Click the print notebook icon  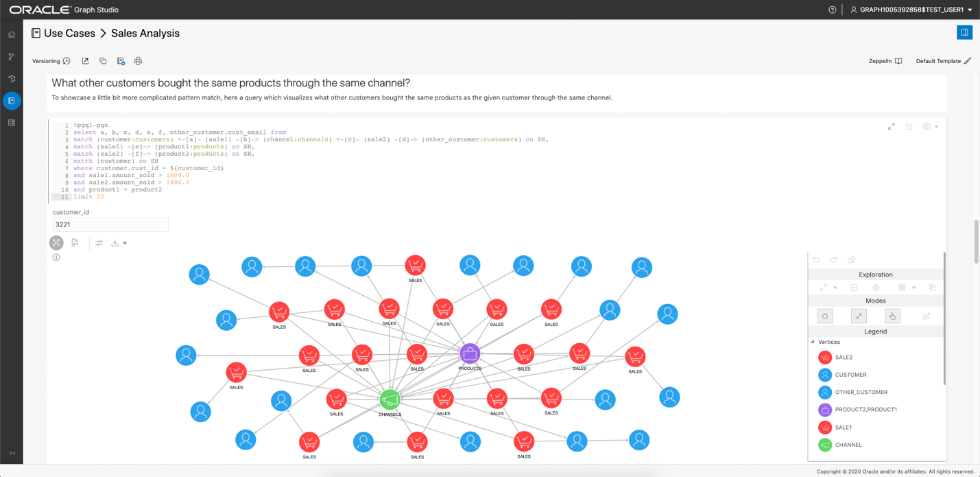click(x=138, y=61)
